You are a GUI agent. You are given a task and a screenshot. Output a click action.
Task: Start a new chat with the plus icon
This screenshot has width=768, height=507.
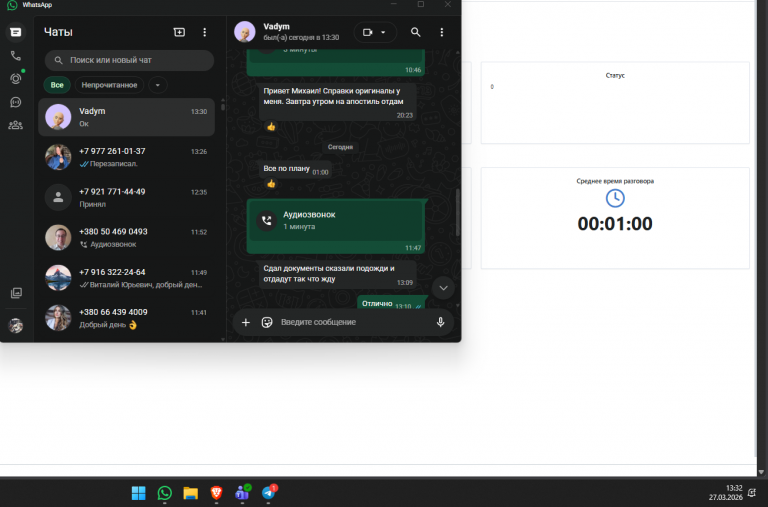click(x=179, y=32)
